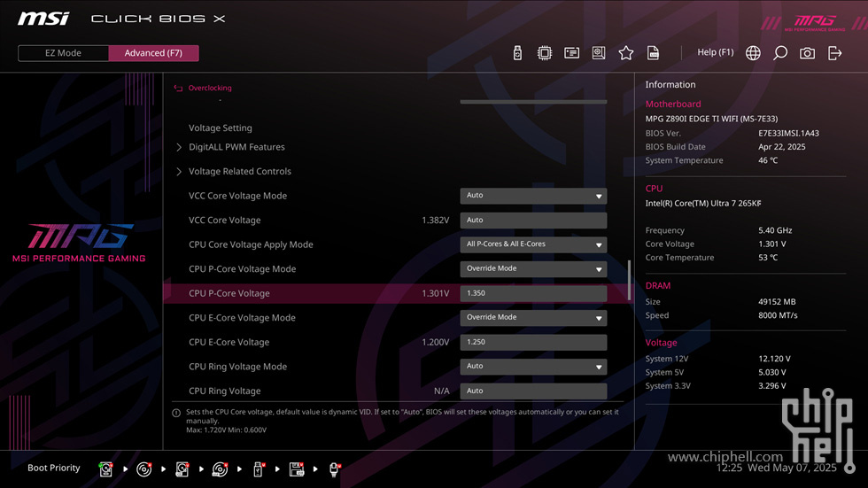
Task: Expand DigitALL PWM Features
Action: 236,147
